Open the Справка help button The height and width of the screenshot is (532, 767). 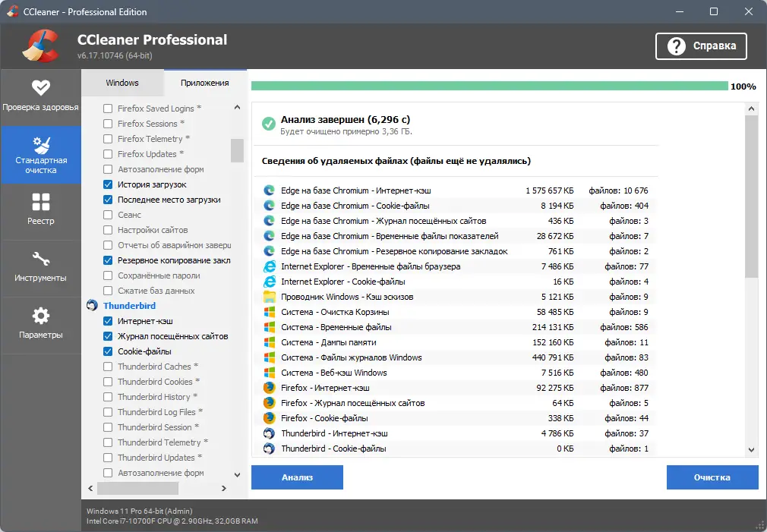(701, 46)
